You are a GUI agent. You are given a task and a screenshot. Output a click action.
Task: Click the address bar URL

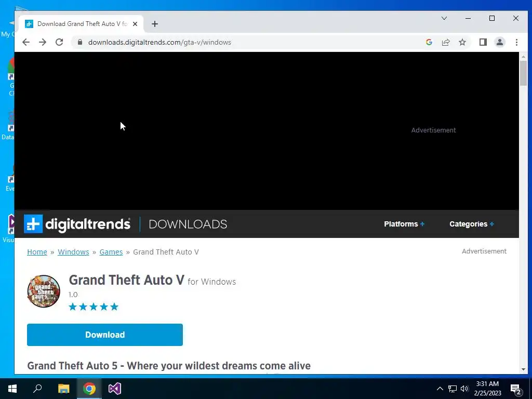click(159, 42)
